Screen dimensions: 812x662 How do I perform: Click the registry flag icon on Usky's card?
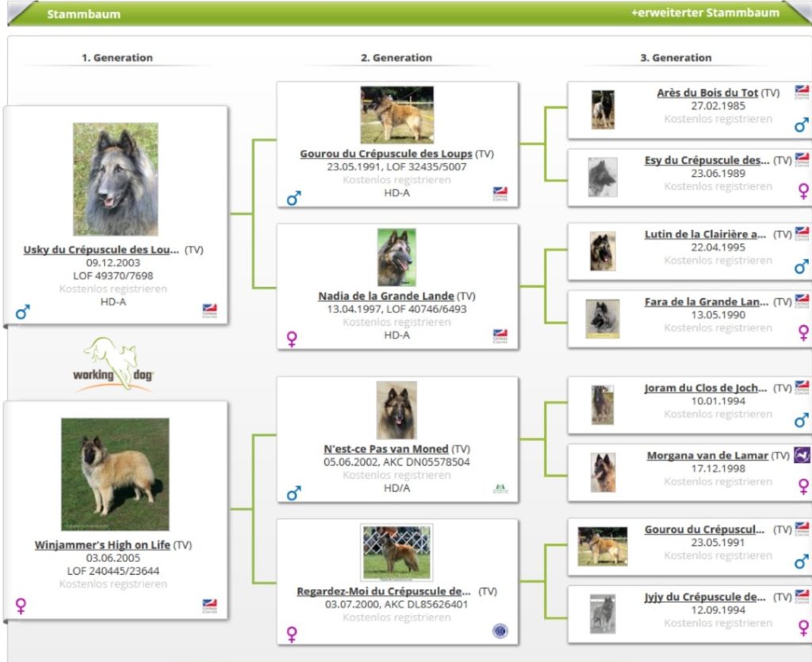pos(209,311)
